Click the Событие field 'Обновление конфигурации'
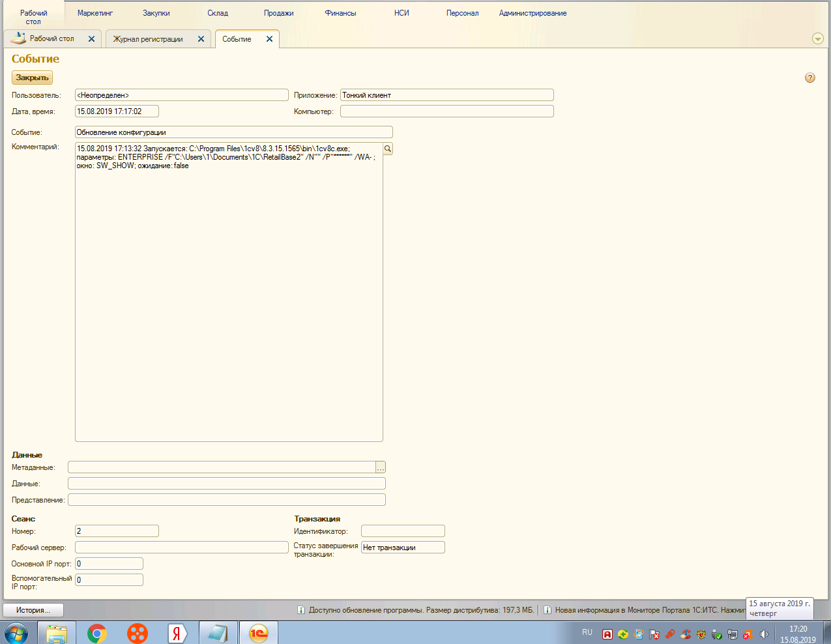831x644 pixels. (x=234, y=132)
